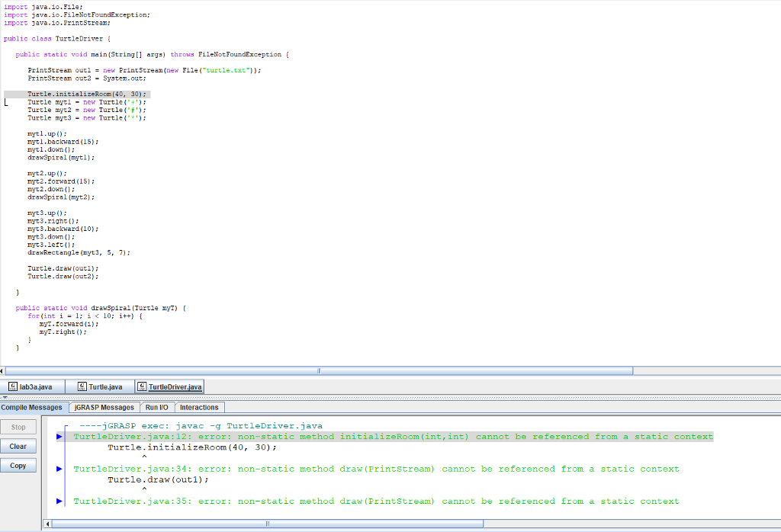
Task: Click the blue arrow beside the line 34 error
Action: point(59,469)
